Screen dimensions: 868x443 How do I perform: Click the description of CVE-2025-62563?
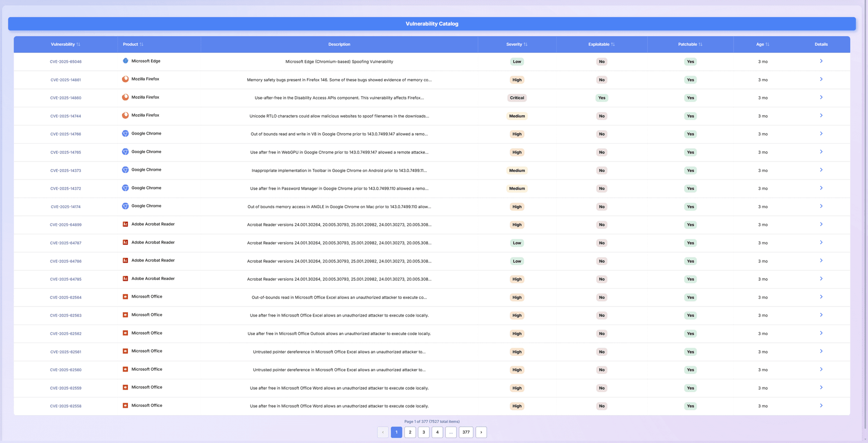pos(339,316)
